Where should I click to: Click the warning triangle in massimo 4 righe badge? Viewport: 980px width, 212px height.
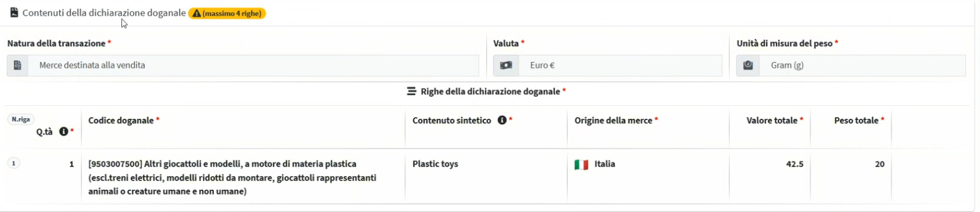point(196,14)
